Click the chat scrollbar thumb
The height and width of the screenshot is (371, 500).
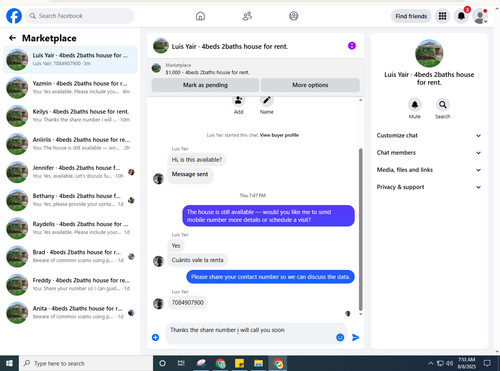click(360, 229)
